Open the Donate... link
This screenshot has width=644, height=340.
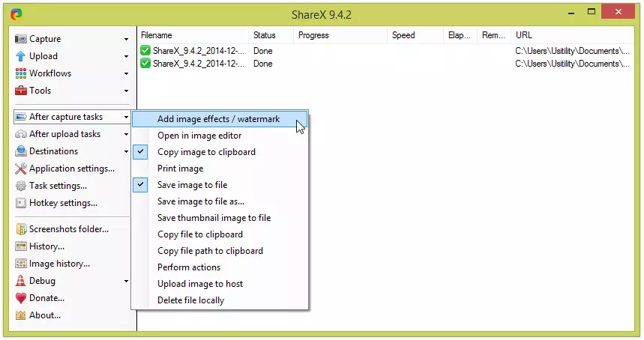pos(72,298)
